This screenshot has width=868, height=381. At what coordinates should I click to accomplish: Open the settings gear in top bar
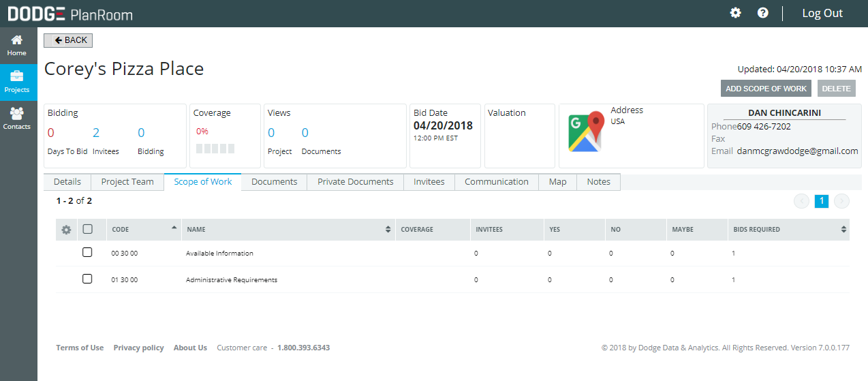[x=735, y=13]
